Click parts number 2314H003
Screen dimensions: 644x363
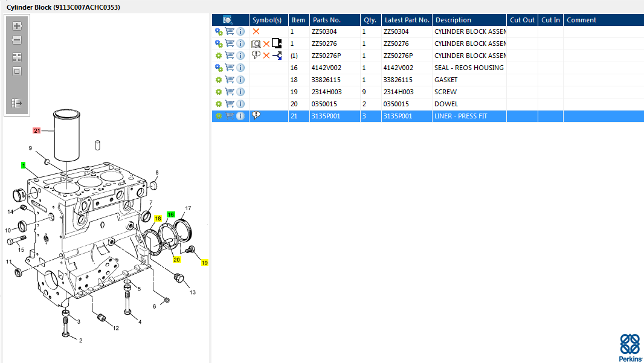[x=326, y=92]
